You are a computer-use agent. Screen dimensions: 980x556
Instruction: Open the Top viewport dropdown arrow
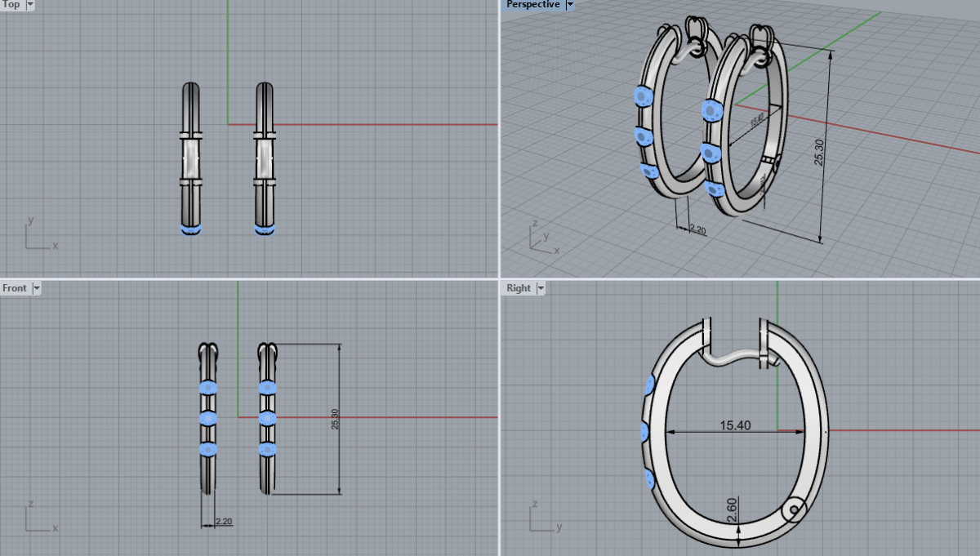pos(30,5)
